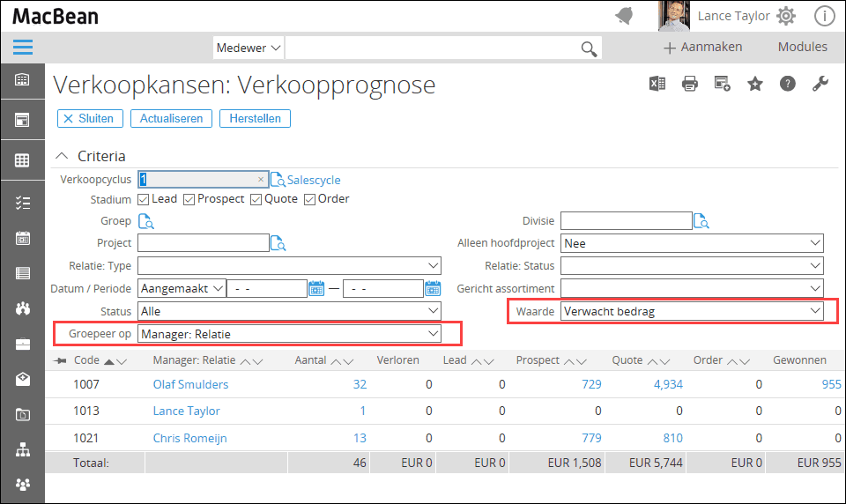The height and width of the screenshot is (504, 846).
Task: Open the Olaf Smulders link
Action: [x=190, y=384]
